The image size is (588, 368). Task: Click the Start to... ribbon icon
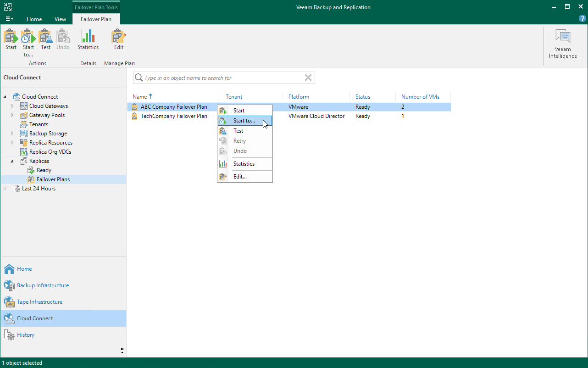point(28,41)
